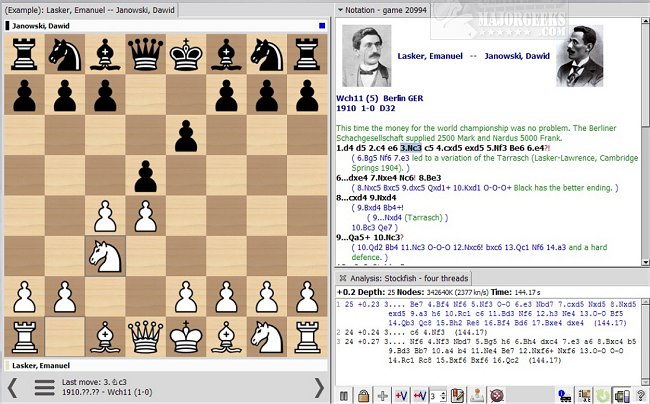This screenshot has width=650, height=404.
Task: Select the white king on e1
Action: pos(186,337)
